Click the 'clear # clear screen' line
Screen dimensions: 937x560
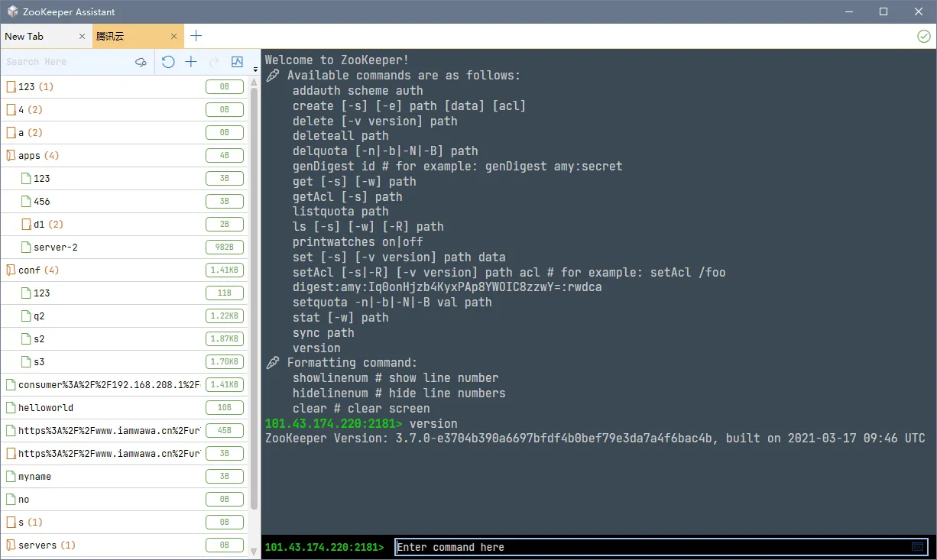(362, 409)
